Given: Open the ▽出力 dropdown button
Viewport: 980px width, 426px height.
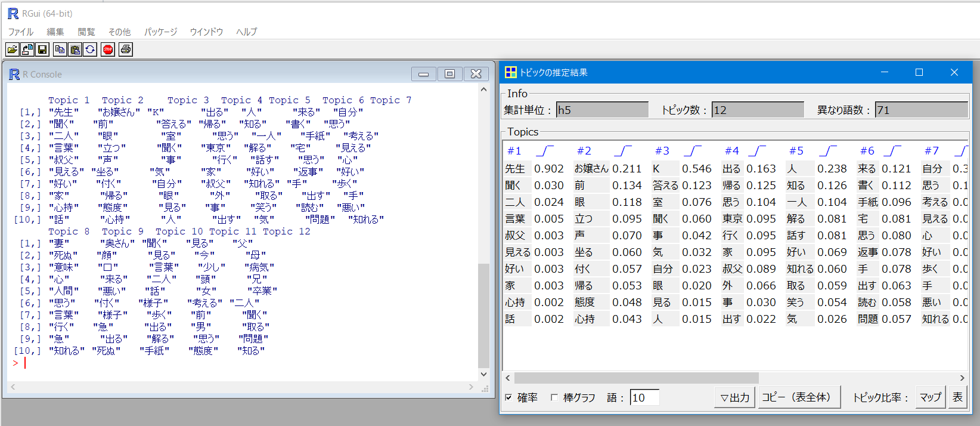Looking at the screenshot, I should coord(734,397).
